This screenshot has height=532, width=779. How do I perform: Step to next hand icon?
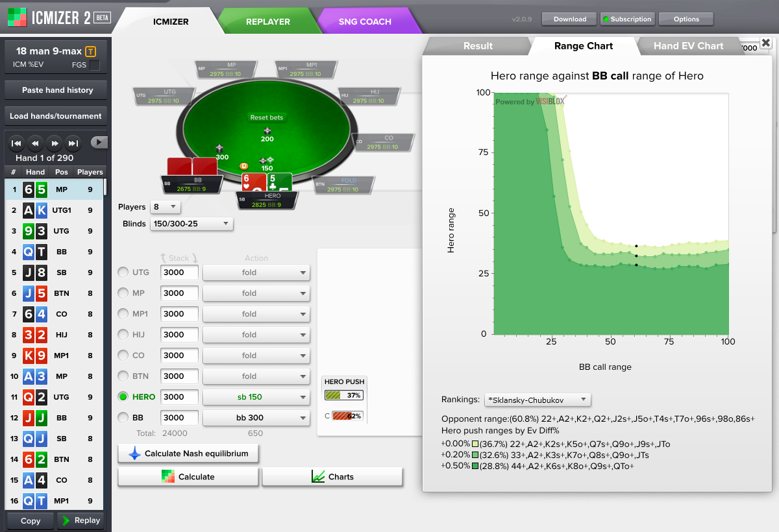pyautogui.click(x=55, y=143)
